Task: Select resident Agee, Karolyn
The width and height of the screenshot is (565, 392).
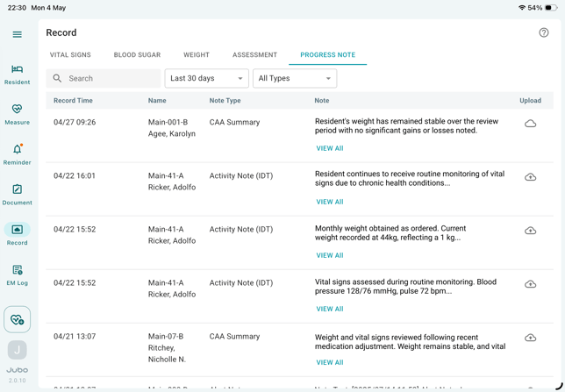Action: click(172, 133)
